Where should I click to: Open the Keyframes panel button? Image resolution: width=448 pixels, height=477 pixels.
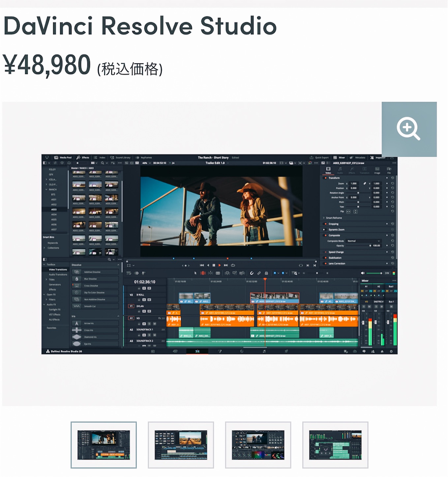(x=144, y=157)
